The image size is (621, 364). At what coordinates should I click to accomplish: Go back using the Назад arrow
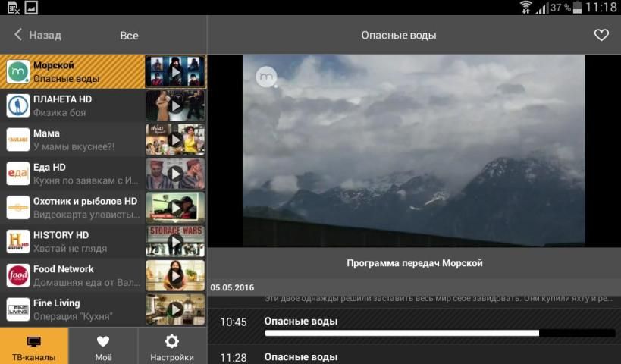click(38, 35)
